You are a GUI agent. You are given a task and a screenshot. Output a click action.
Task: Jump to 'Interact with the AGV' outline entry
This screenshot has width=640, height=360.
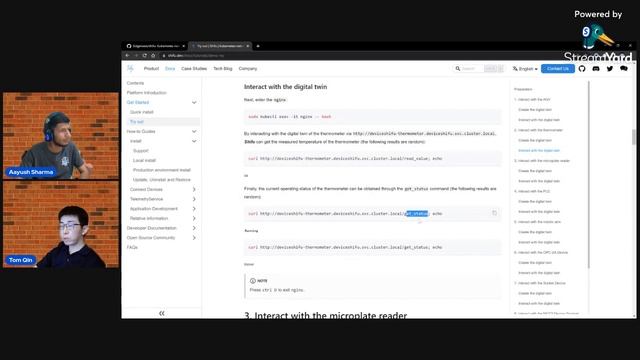[x=533, y=100]
